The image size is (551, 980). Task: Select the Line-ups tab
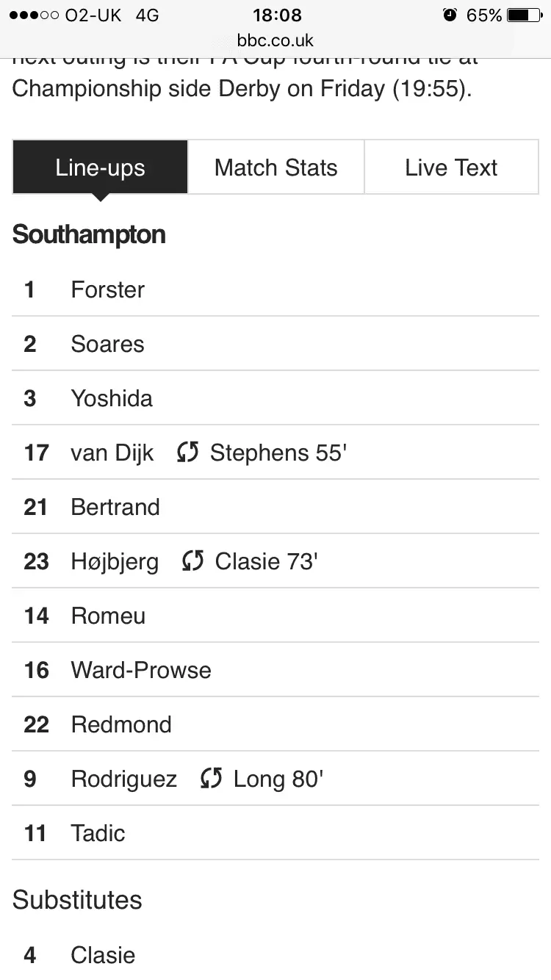(x=101, y=167)
